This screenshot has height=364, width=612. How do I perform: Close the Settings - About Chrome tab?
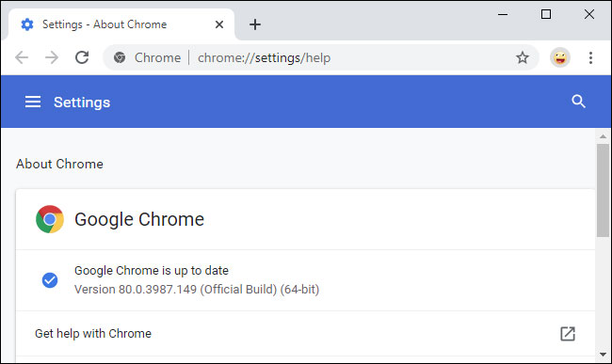pos(219,24)
